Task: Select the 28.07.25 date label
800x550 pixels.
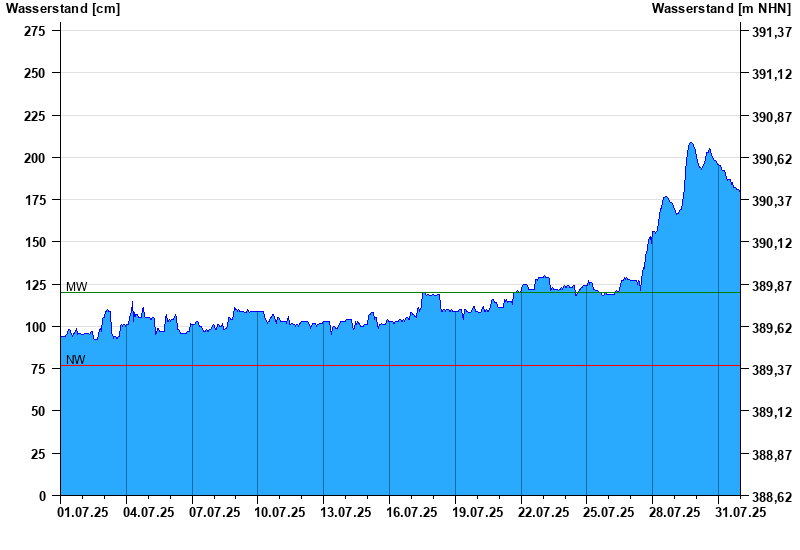Action: click(x=674, y=512)
